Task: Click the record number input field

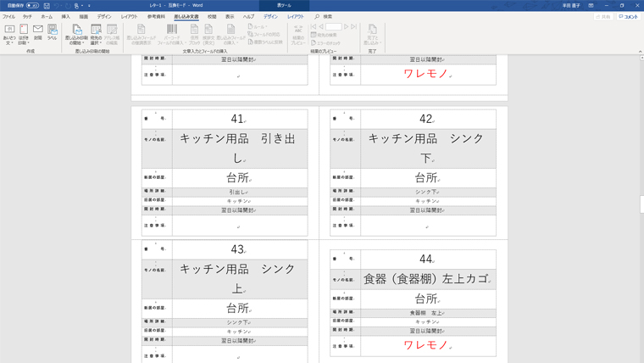Action: pyautogui.click(x=334, y=27)
